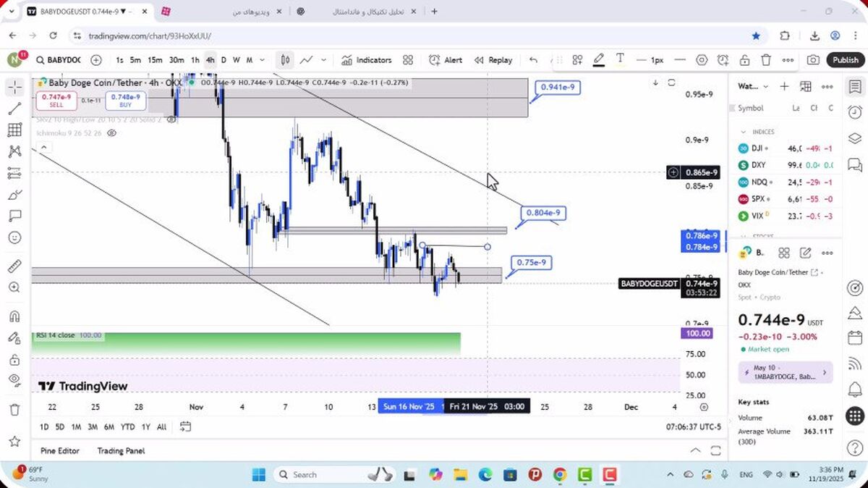This screenshot has height=488, width=868.
Task: Click the blue BUY 0.748e-9 button
Action: 126,100
